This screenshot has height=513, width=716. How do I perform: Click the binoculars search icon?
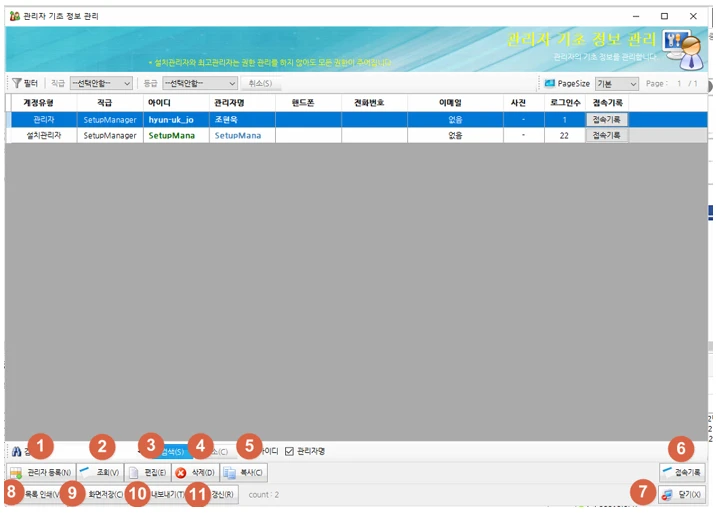pyautogui.click(x=17, y=452)
